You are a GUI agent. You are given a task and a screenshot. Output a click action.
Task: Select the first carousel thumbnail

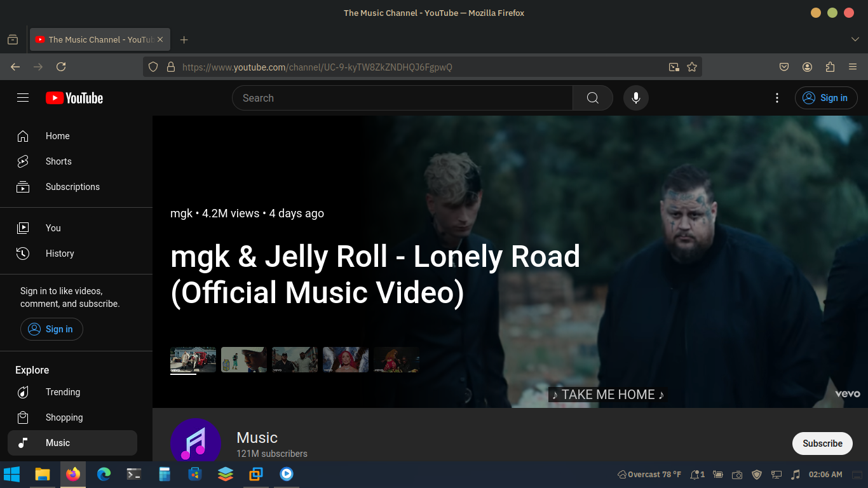pos(193,360)
